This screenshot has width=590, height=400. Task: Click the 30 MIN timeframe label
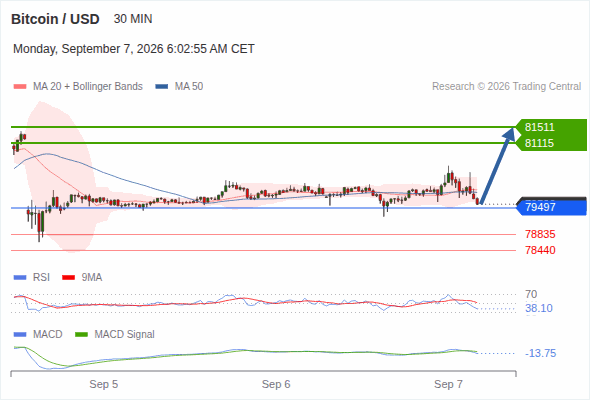133,19
